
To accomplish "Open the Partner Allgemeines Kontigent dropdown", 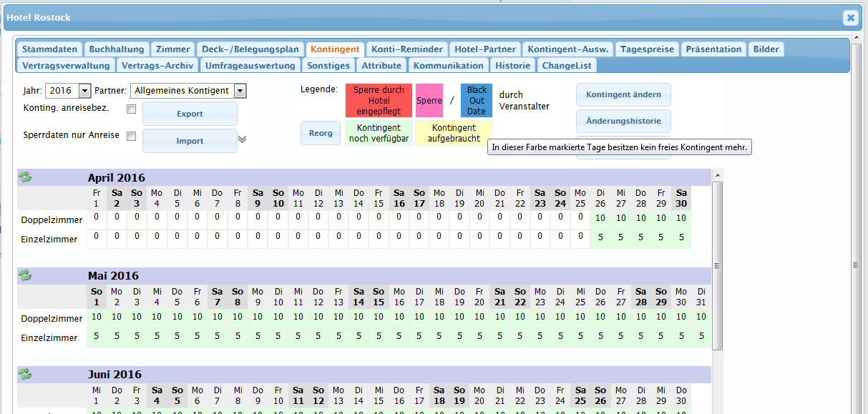I will point(240,91).
